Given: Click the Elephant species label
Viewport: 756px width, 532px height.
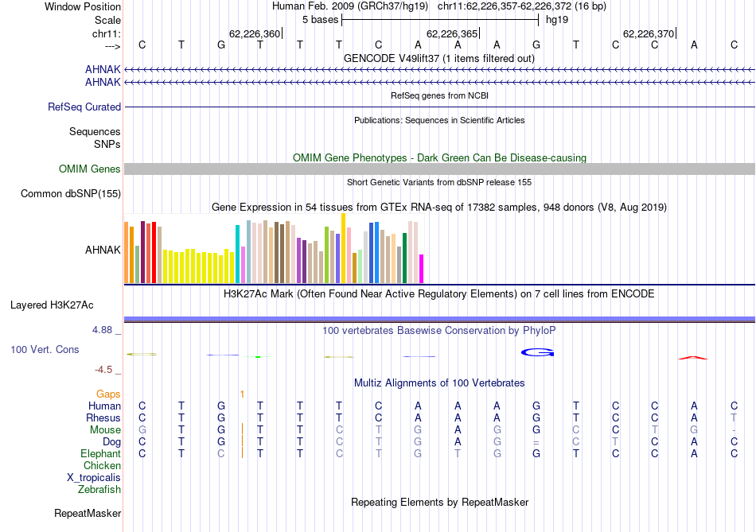Looking at the screenshot, I should click(x=100, y=454).
